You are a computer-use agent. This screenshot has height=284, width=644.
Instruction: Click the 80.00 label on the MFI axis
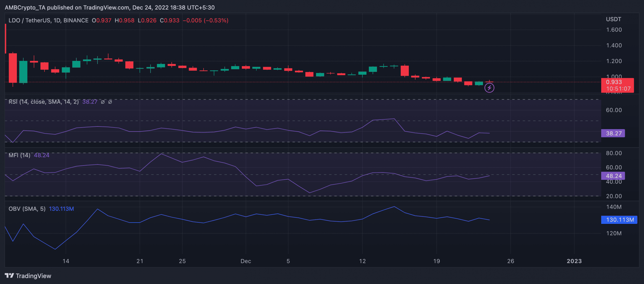pyautogui.click(x=614, y=153)
